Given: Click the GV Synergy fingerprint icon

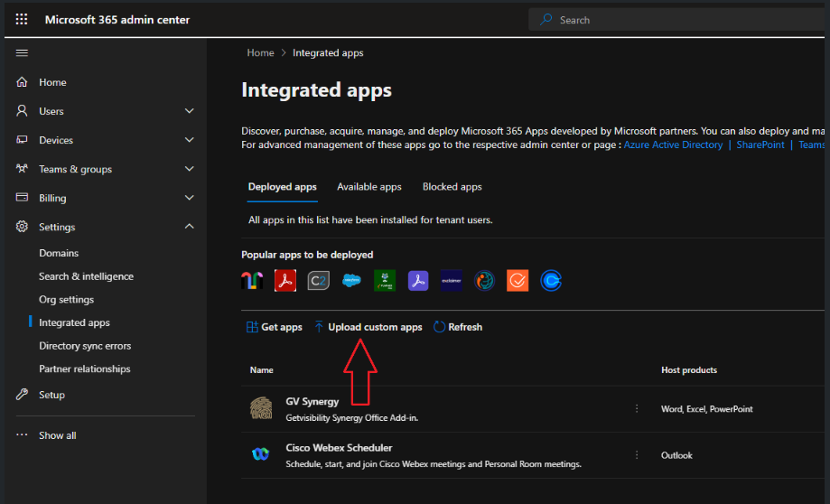Looking at the screenshot, I should [x=261, y=409].
